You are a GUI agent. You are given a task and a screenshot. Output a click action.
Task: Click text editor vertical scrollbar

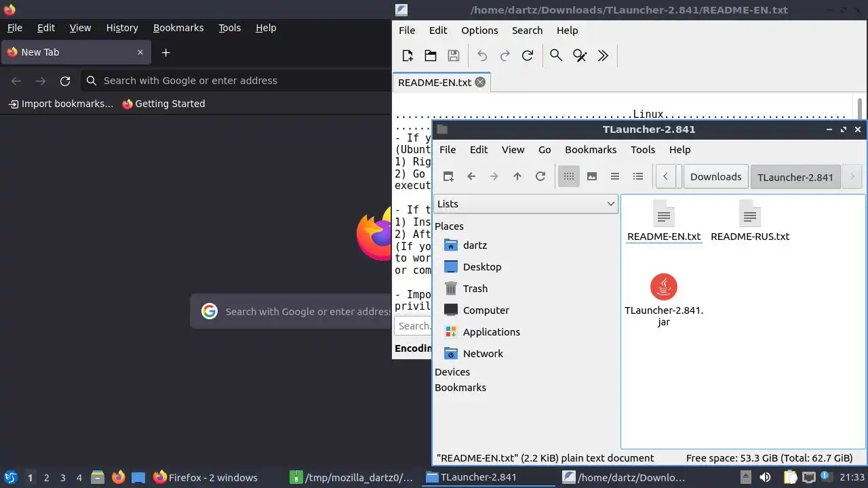pyautogui.click(x=860, y=108)
